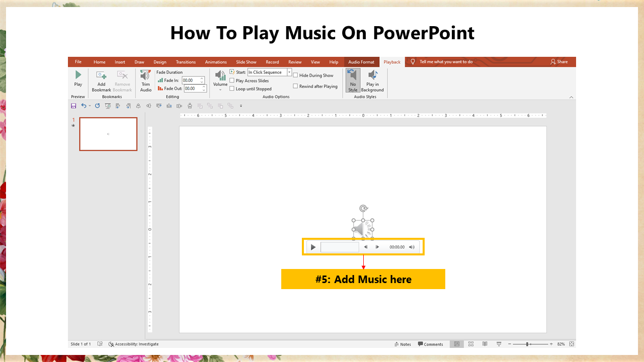The image size is (644, 362).
Task: Collapse the ribbon with the chevron
Action: point(571,97)
